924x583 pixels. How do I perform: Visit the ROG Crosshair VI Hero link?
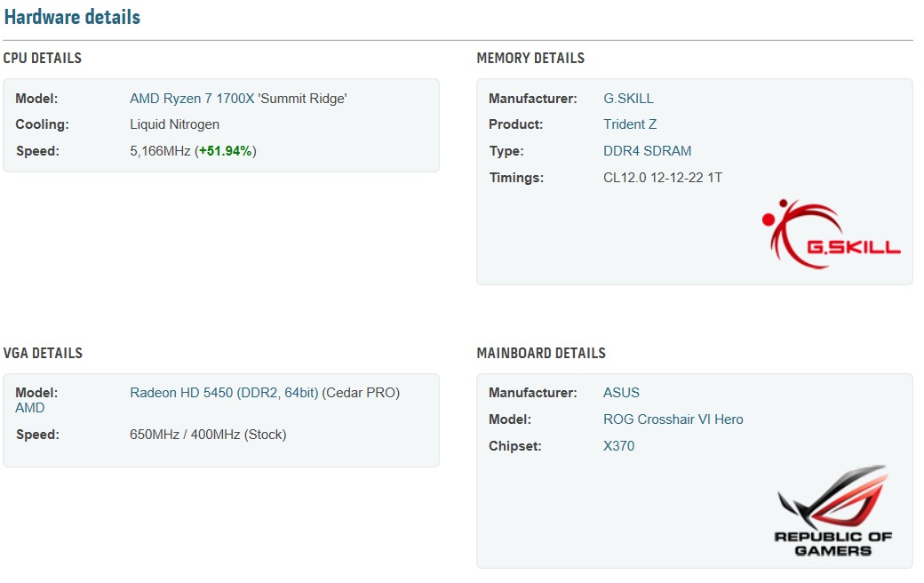[x=673, y=419]
